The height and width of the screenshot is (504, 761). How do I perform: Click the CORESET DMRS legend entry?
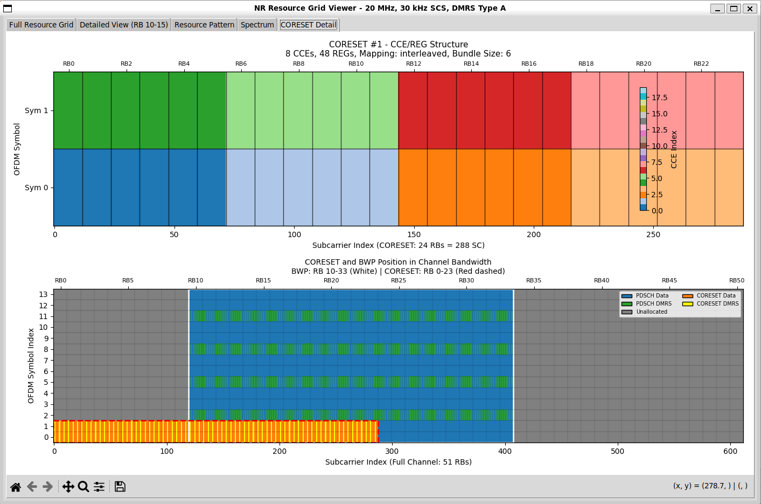pyautogui.click(x=714, y=304)
